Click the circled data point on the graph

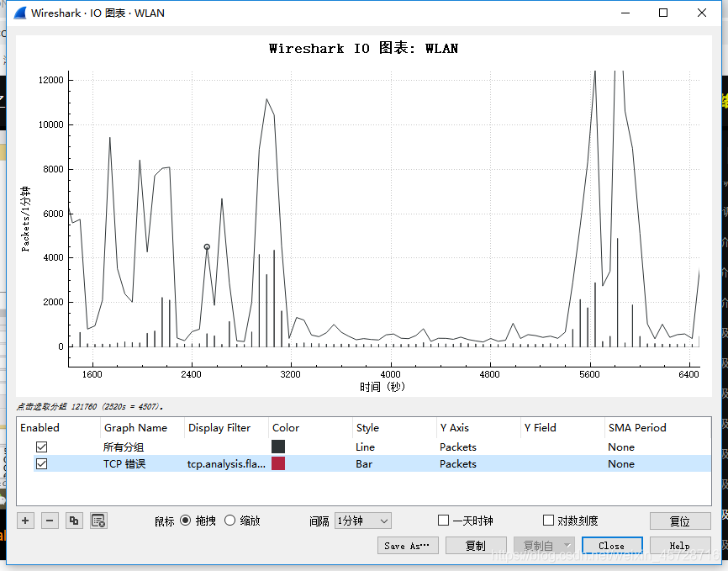[x=207, y=246]
